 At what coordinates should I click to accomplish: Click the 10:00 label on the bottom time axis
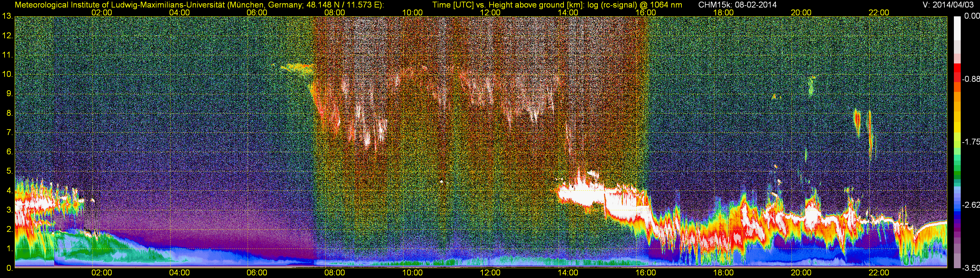[412, 273]
